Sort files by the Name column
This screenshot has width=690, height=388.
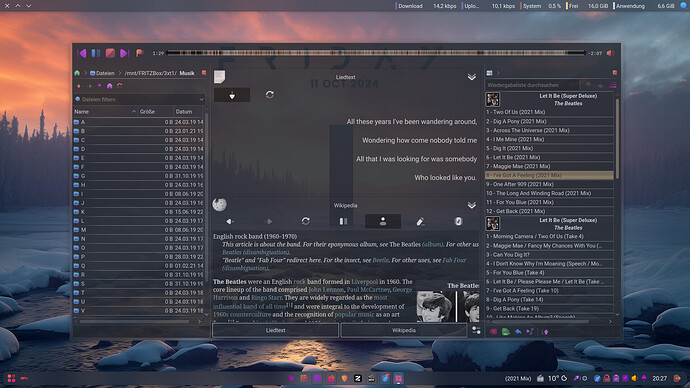coord(105,112)
